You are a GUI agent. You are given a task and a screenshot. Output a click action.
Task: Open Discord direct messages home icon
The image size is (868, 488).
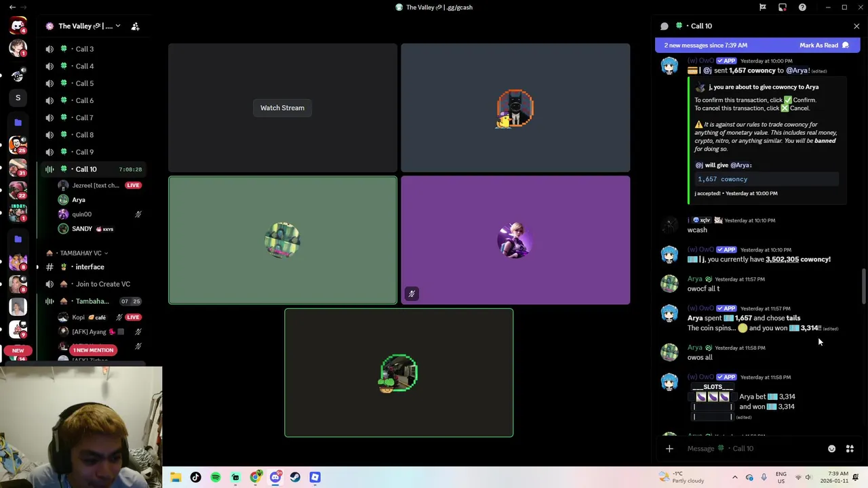pyautogui.click(x=18, y=26)
